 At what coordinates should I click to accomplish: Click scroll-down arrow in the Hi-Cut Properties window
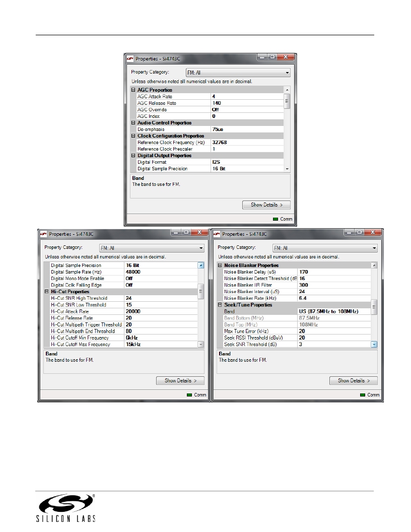(x=201, y=345)
